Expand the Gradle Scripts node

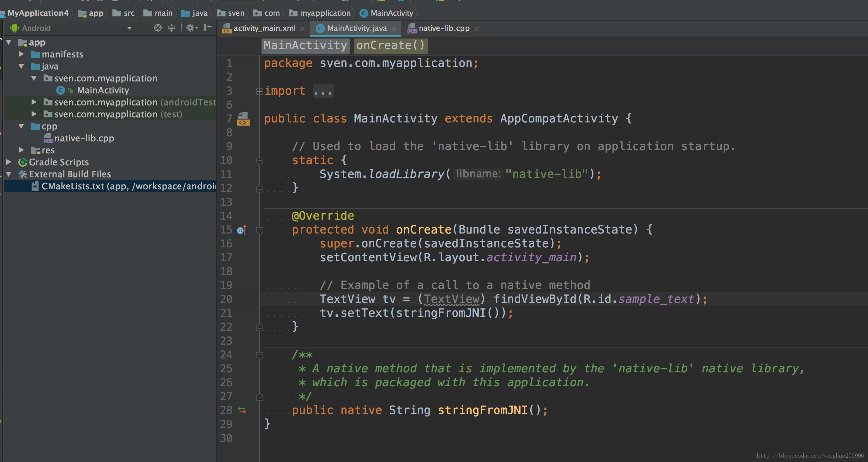click(x=9, y=162)
